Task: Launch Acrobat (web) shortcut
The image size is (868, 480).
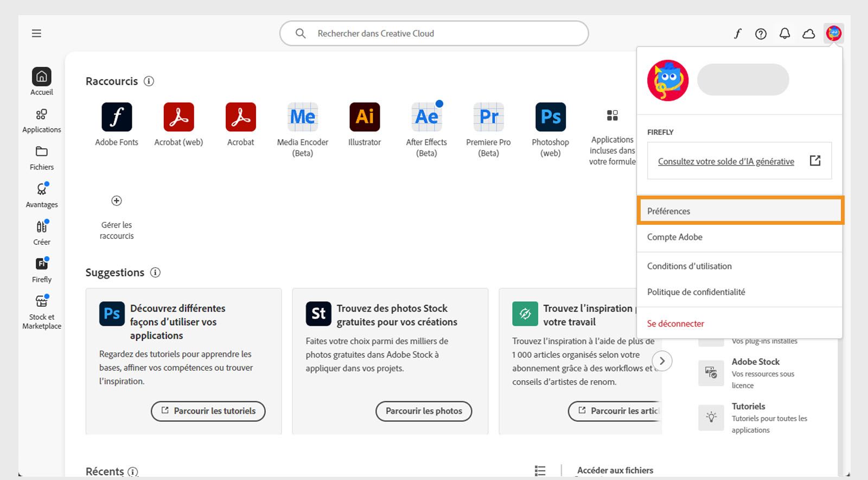Action: tap(178, 124)
